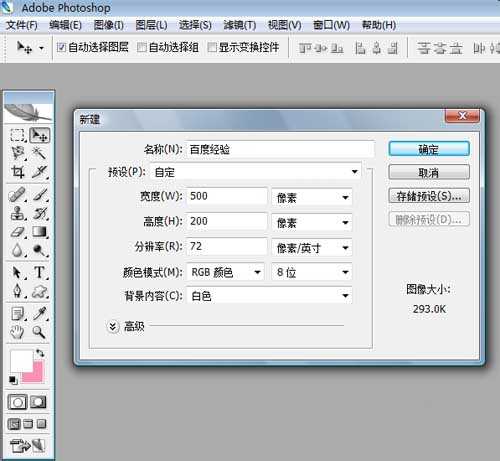Click the 取消 button
The image size is (500, 461).
point(429,172)
